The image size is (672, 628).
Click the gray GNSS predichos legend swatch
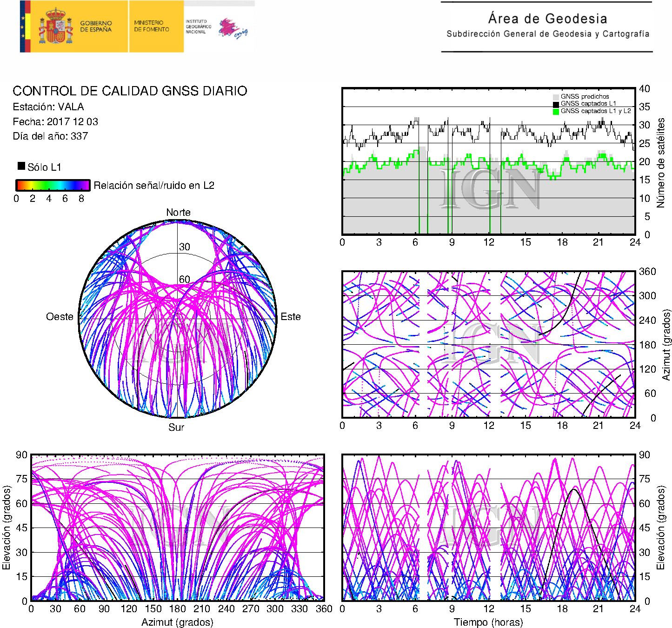click(556, 97)
